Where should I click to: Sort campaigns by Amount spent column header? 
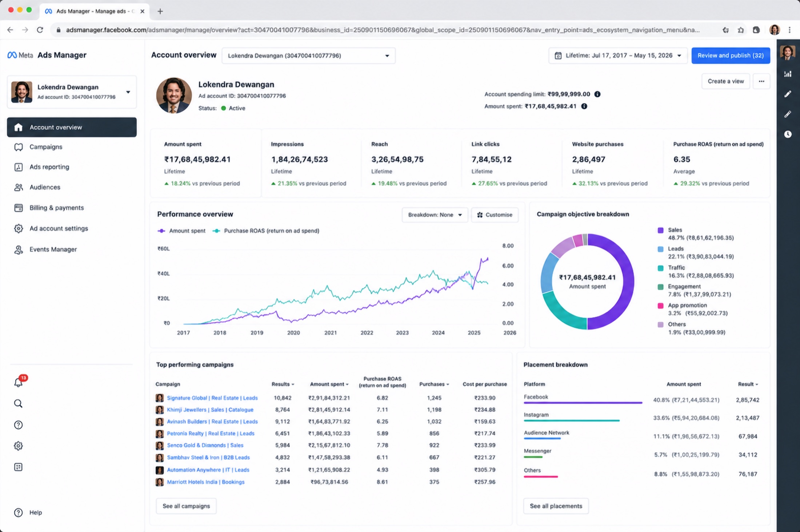pos(329,384)
